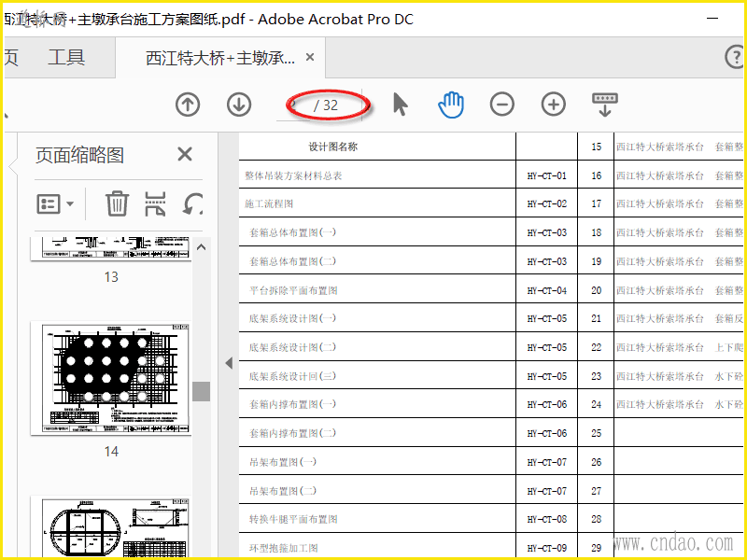Select the arrow selection tool
747x560 pixels.
pyautogui.click(x=401, y=105)
